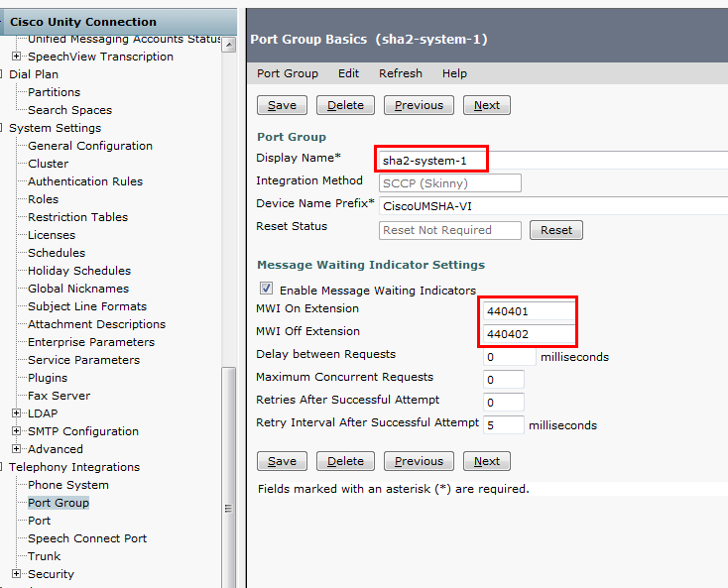728x588 pixels.
Task: Open the Roles page
Action: pos(44,199)
